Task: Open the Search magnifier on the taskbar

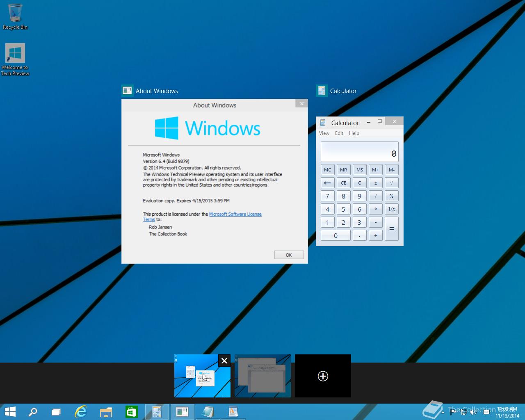Action: [x=33, y=412]
